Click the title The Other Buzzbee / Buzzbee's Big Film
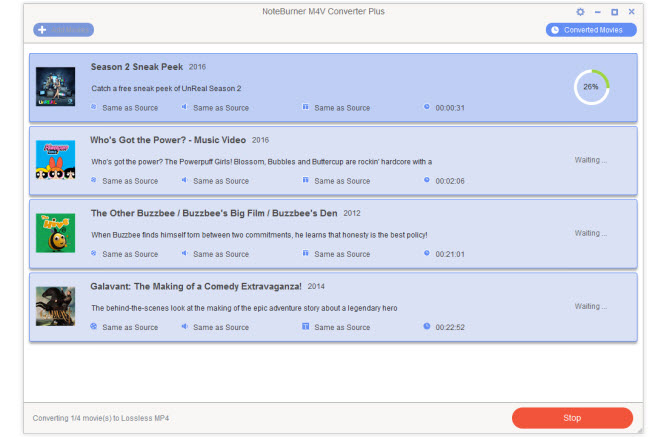Image resolution: width=660 pixels, height=437 pixels. (214, 213)
